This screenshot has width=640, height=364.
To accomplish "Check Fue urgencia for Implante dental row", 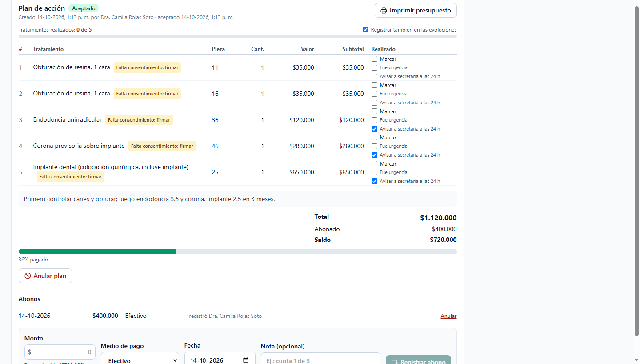I will coord(374,172).
